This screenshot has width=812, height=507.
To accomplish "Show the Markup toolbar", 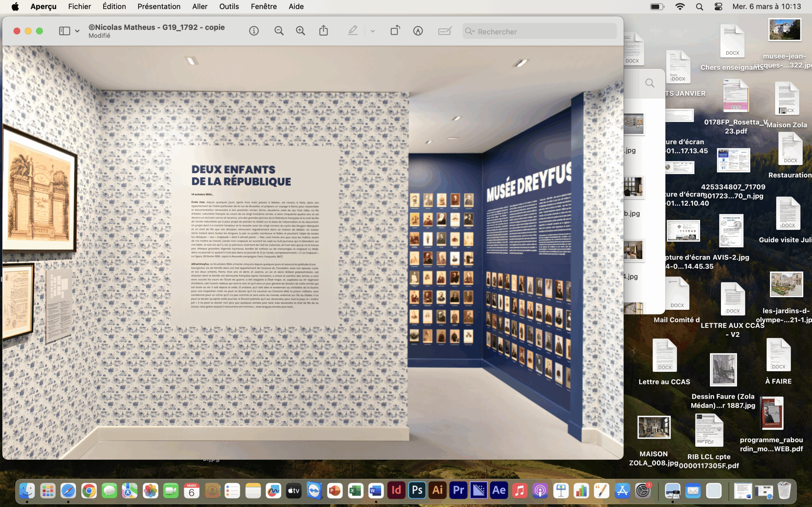I will click(418, 31).
